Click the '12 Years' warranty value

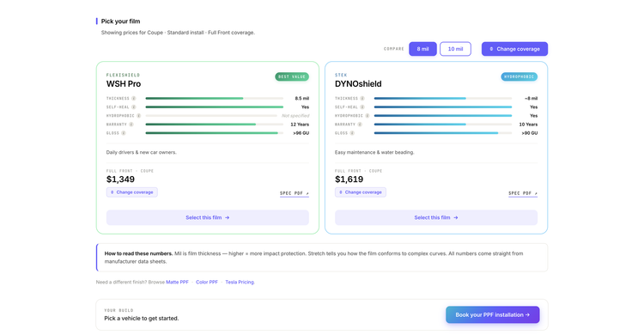point(300,125)
